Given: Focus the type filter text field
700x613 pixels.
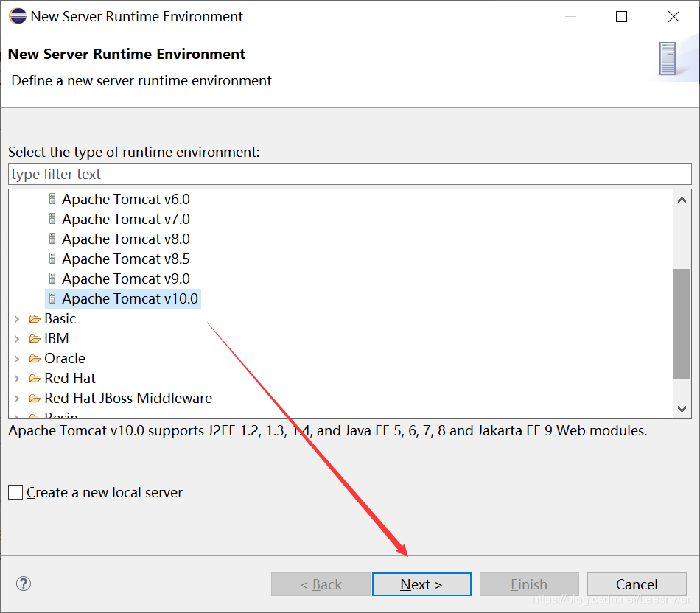Looking at the screenshot, I should (349, 175).
